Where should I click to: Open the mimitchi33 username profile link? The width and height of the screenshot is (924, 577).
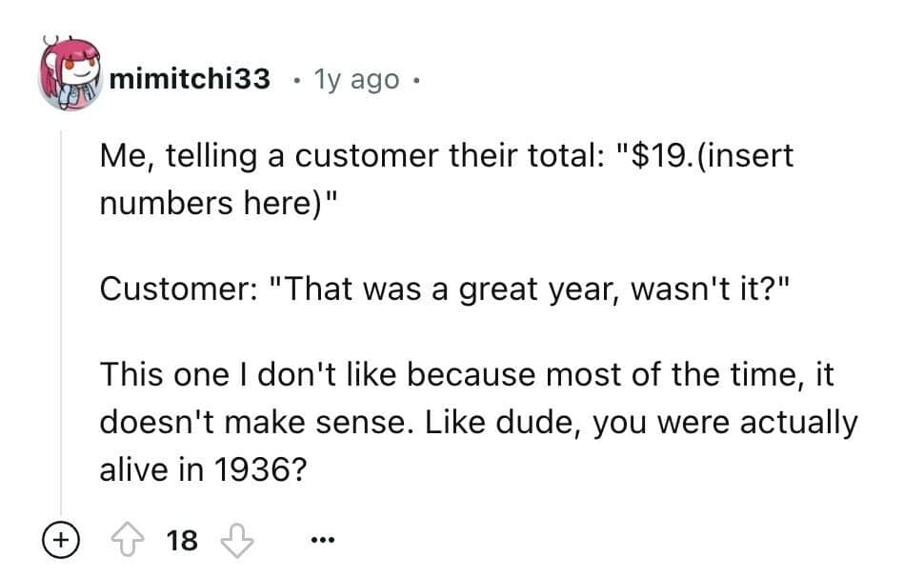[x=191, y=79]
